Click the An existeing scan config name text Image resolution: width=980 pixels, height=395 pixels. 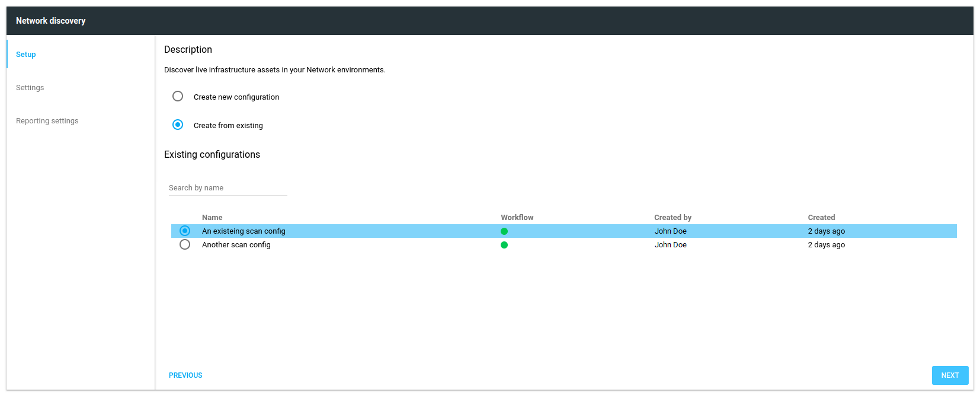click(244, 231)
